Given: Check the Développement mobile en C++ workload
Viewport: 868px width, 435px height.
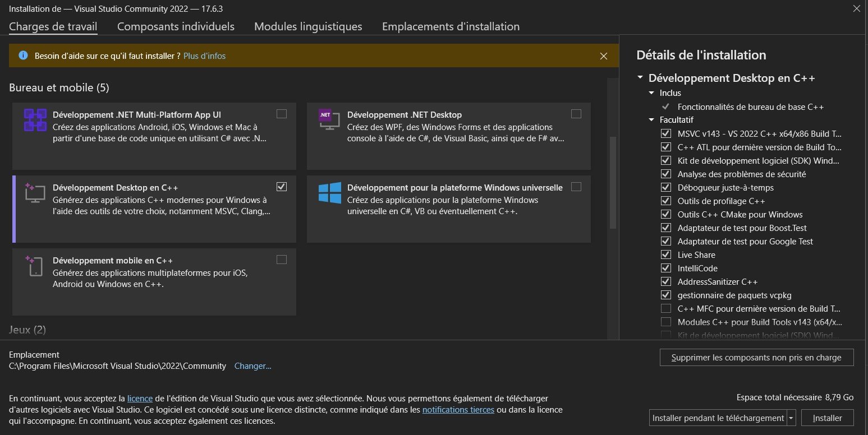Looking at the screenshot, I should 282,260.
